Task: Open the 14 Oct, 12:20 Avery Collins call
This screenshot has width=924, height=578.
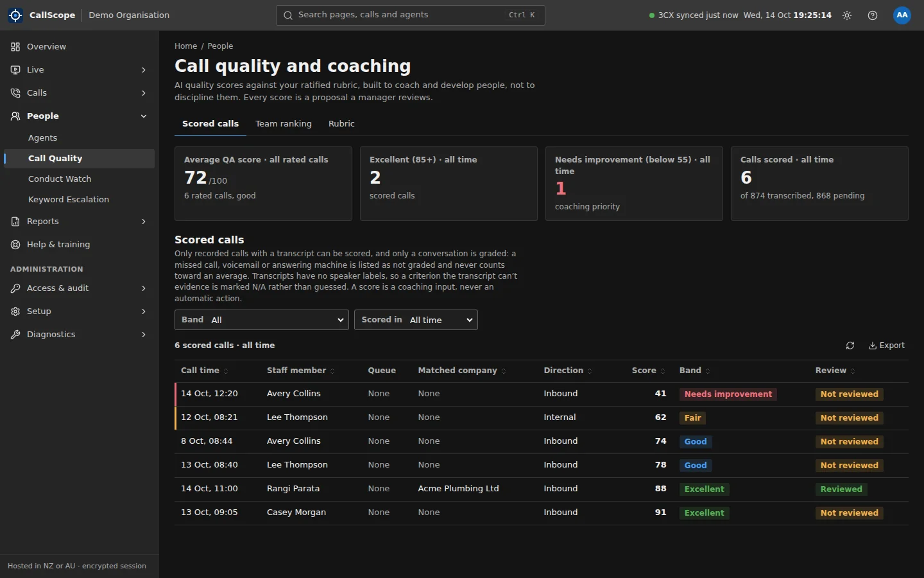Action: click(x=542, y=394)
